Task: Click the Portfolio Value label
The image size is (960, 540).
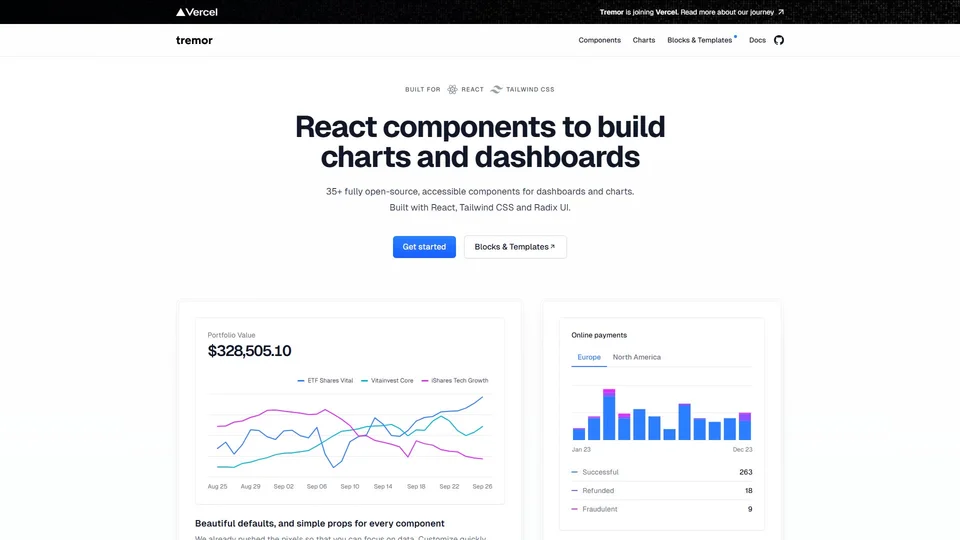Action: [231, 335]
